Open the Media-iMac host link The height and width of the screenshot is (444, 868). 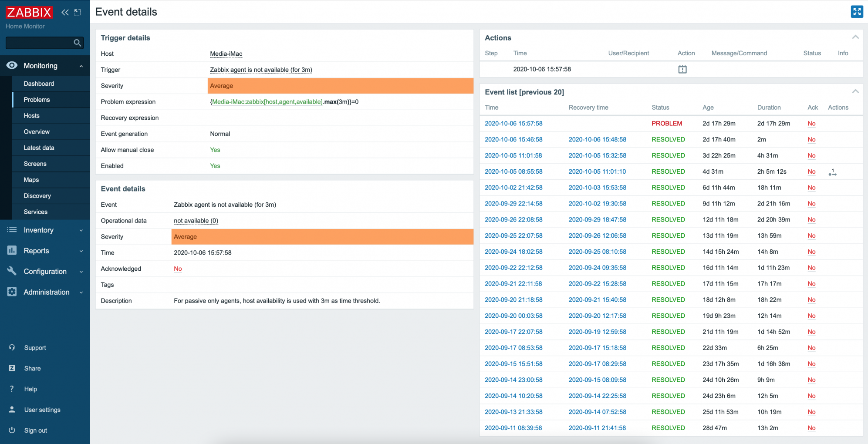pyautogui.click(x=226, y=54)
